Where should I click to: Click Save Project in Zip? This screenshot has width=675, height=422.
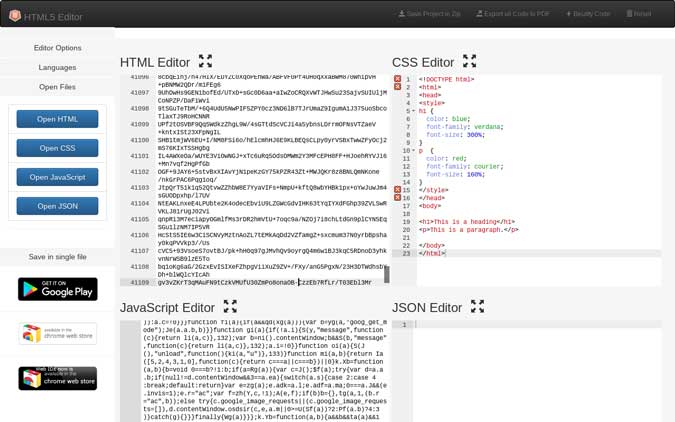click(429, 14)
